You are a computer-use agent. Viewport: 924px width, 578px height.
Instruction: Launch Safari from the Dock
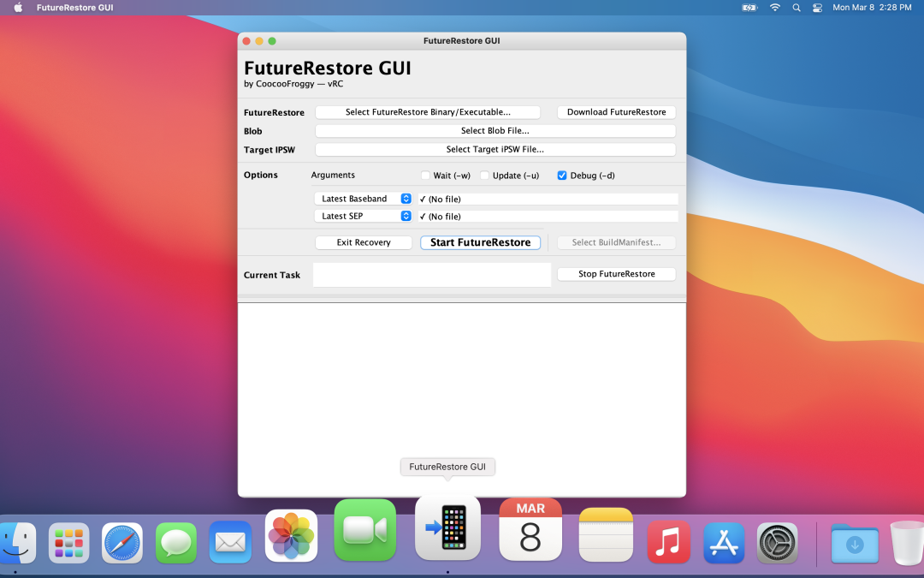click(x=122, y=543)
